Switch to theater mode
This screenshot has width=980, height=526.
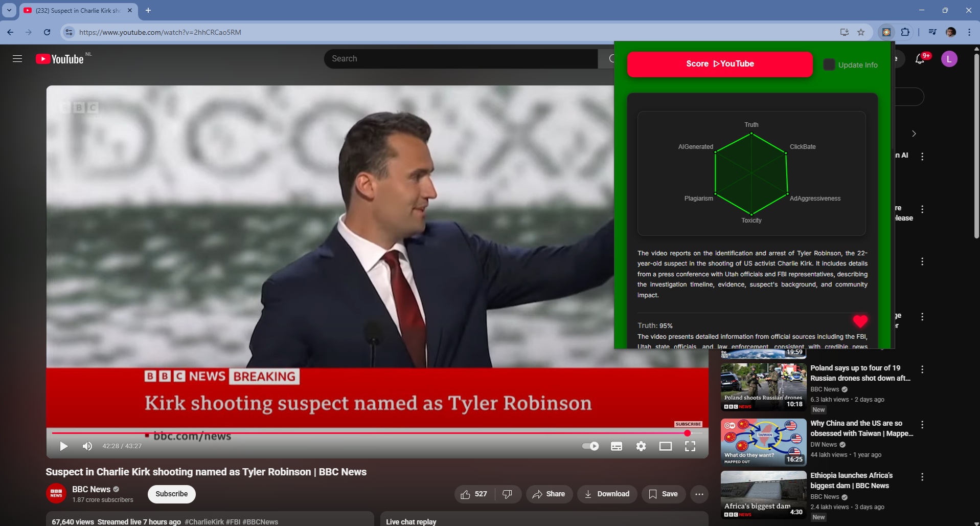[666, 446]
